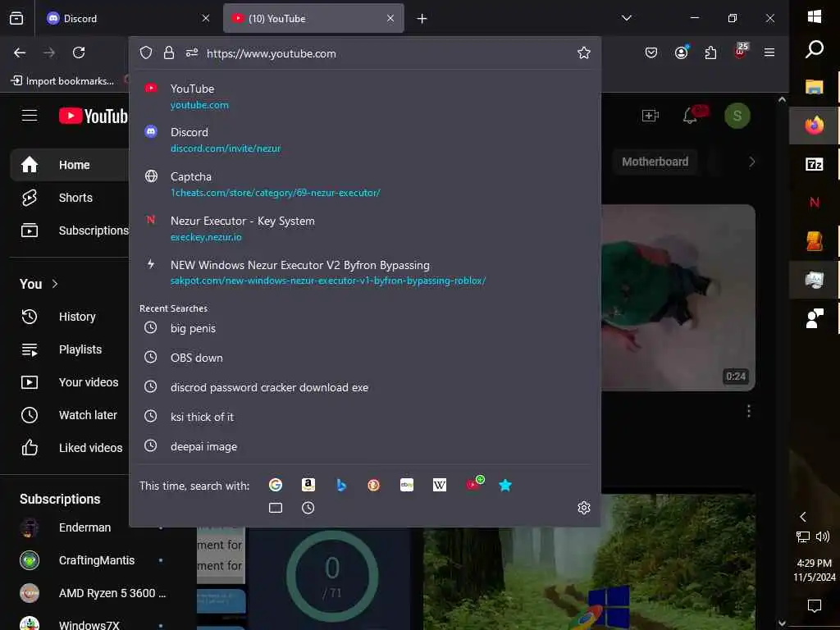Viewport: 840px width, 630px height.
Task: Select the (10) YouTube tab
Action: click(313, 18)
